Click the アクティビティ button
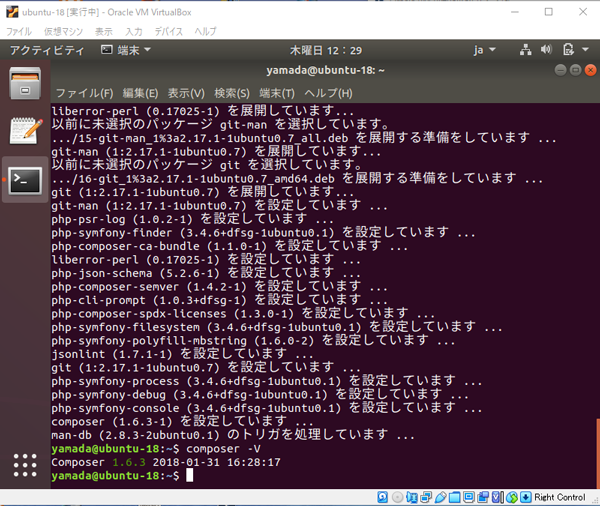Image resolution: width=600 pixels, height=506 pixels. pyautogui.click(x=47, y=50)
